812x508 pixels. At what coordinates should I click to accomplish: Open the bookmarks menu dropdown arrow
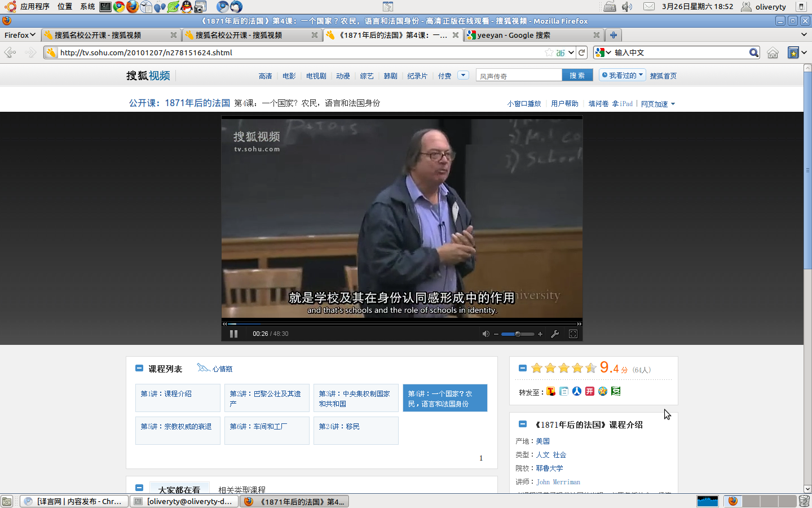tap(804, 52)
